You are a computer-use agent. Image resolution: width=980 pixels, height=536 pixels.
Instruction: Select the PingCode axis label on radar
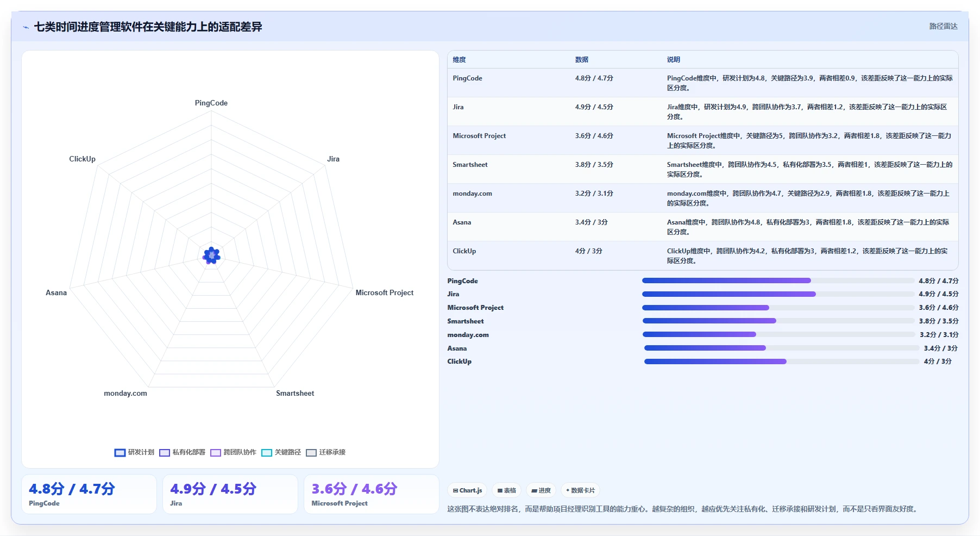click(211, 103)
